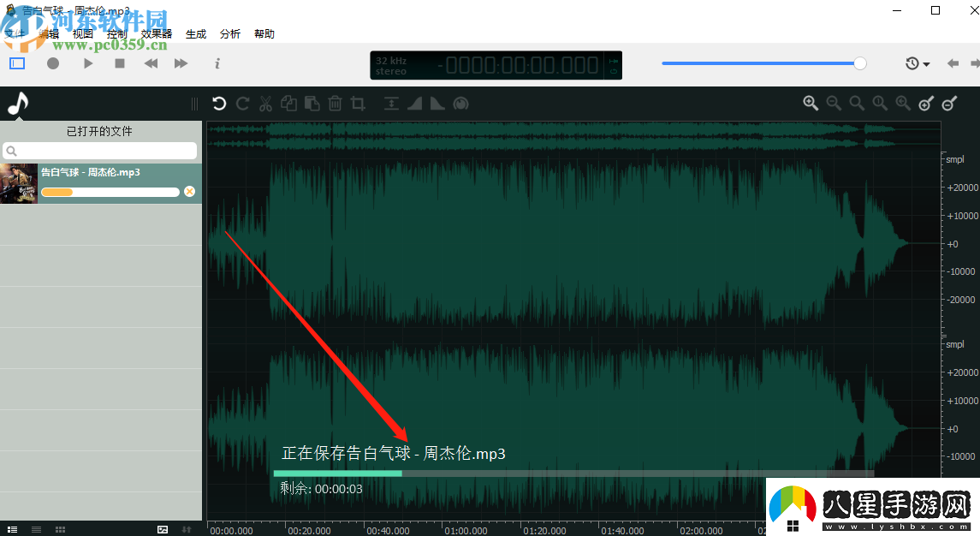Play the 告白气球 track
980x536 pixels.
88,63
